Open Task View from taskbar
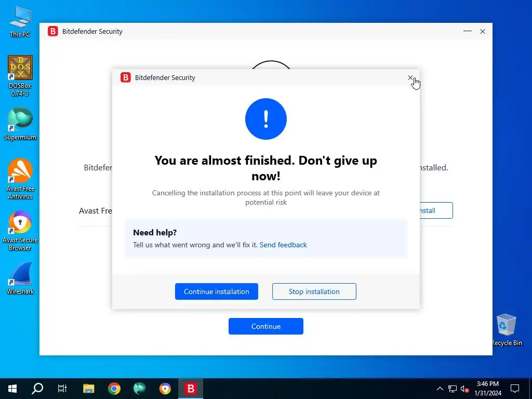The width and height of the screenshot is (532, 399). pyautogui.click(x=62, y=389)
